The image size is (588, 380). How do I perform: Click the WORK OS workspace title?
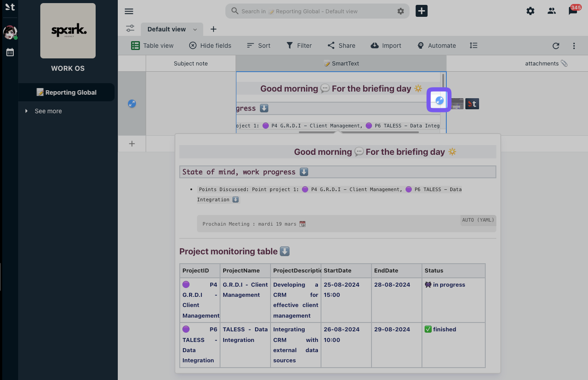tap(68, 69)
